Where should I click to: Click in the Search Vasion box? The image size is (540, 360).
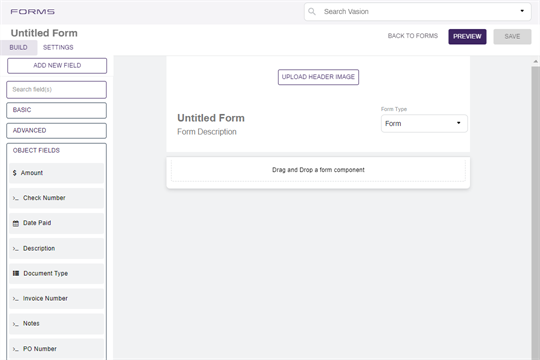(418, 12)
